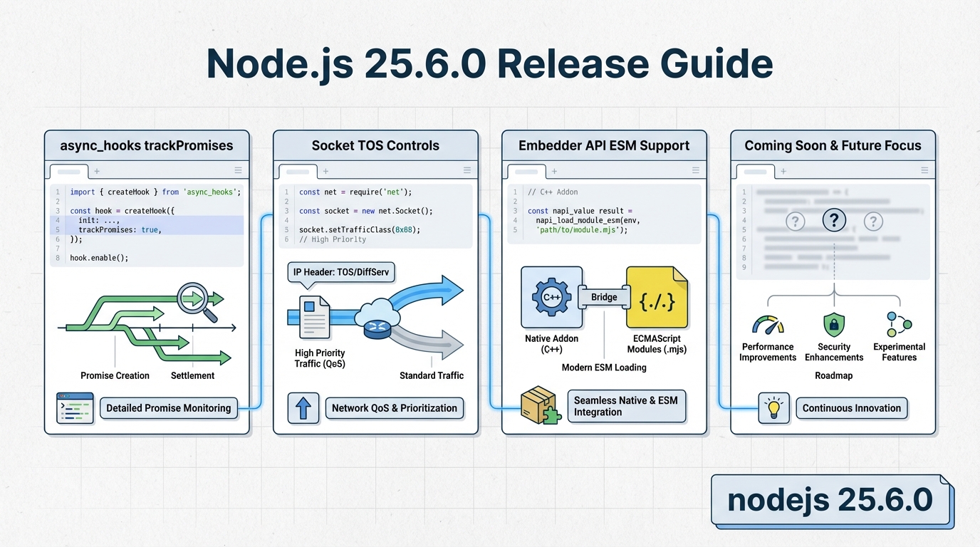The image size is (980, 547).
Task: Click the terminal icon beside Detailed Promise Monitoring
Action: (74, 408)
